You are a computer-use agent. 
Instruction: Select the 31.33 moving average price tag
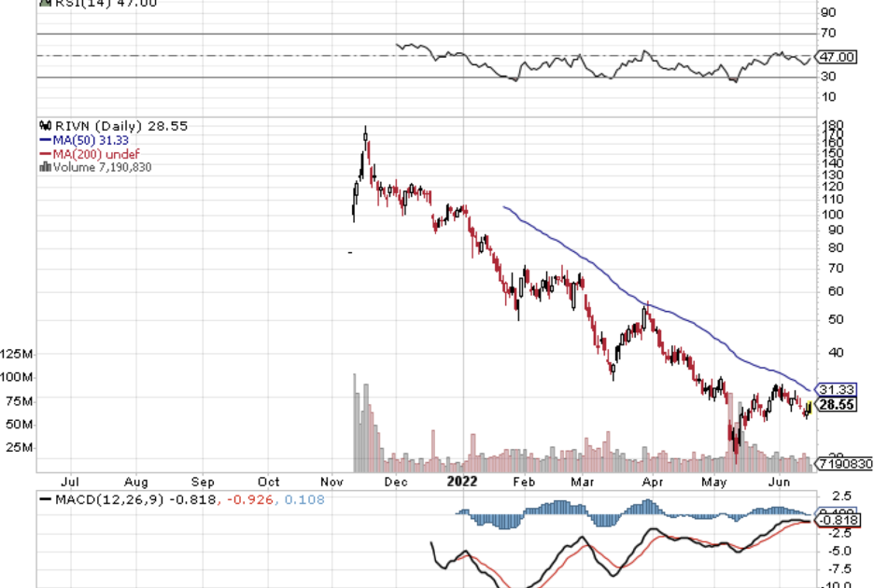point(835,389)
